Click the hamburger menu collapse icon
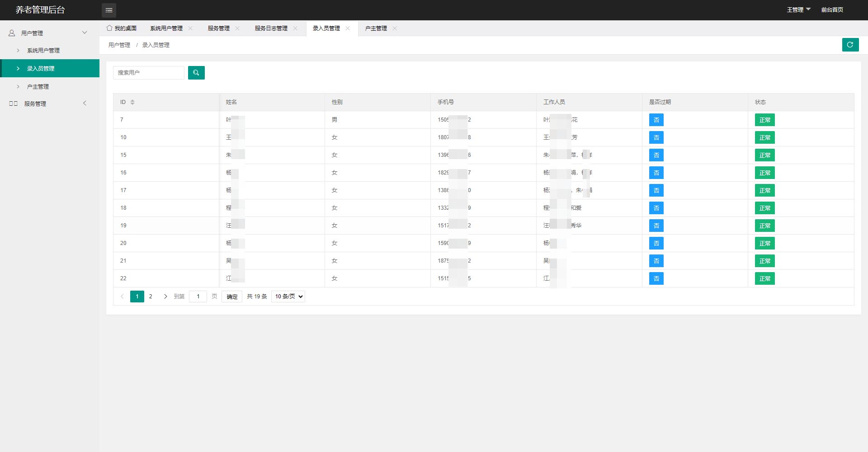Viewport: 868px width, 452px height. (x=109, y=10)
